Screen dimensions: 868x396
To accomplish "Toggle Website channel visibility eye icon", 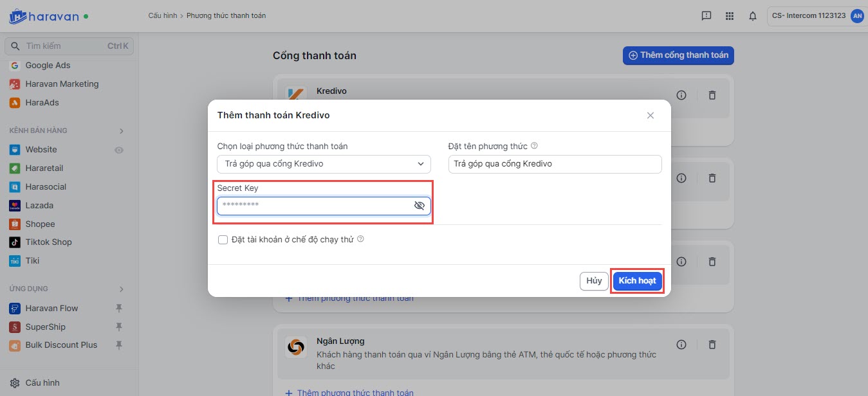I will tap(118, 150).
